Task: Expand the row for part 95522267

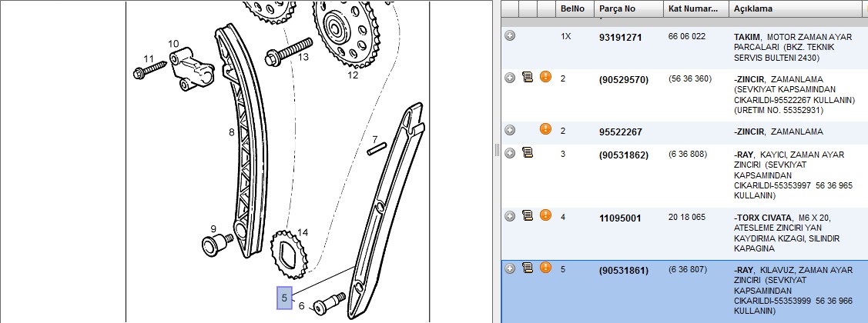Action: pyautogui.click(x=510, y=130)
